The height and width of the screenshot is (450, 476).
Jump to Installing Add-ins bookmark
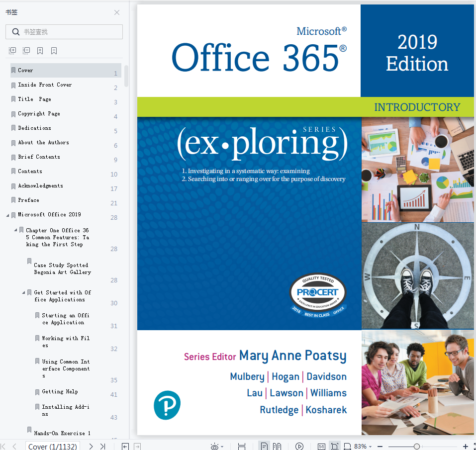click(66, 410)
